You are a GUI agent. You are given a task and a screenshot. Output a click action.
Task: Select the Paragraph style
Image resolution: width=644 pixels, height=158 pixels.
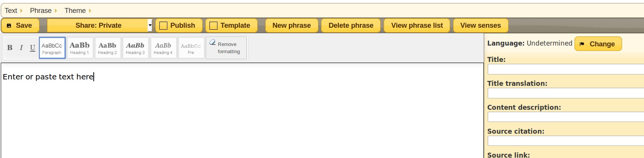pyautogui.click(x=52, y=48)
